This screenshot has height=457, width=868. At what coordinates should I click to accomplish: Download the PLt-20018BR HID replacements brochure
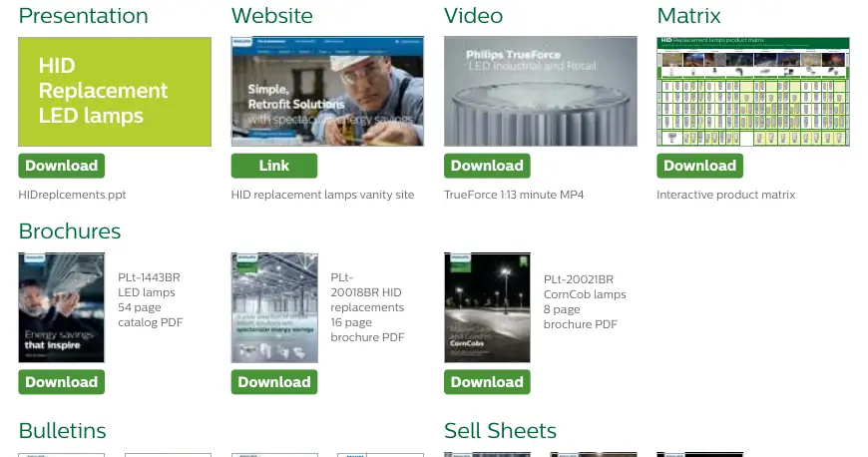coord(274,382)
